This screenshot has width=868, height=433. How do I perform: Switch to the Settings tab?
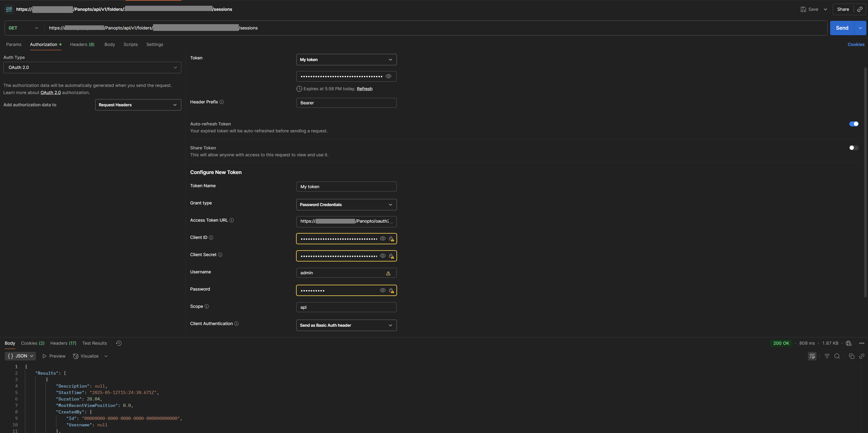pyautogui.click(x=155, y=45)
